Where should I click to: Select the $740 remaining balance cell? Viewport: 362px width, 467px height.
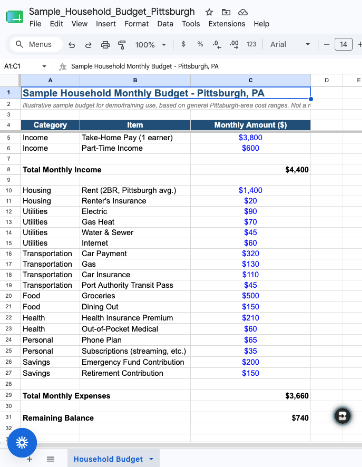click(x=250, y=418)
